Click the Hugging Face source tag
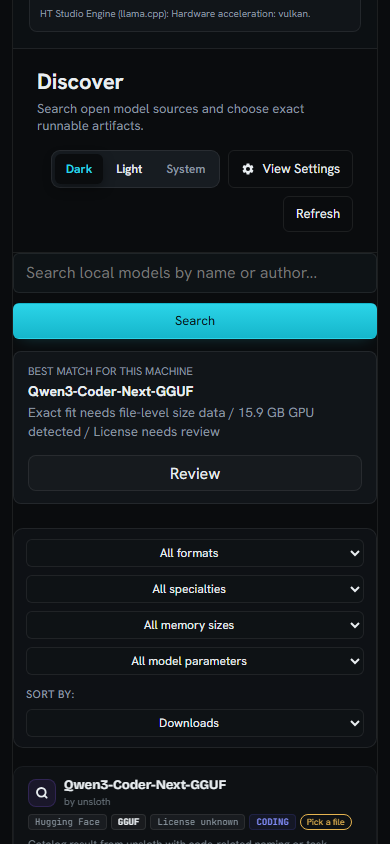The height and width of the screenshot is (844, 390). pyautogui.click(x=67, y=822)
